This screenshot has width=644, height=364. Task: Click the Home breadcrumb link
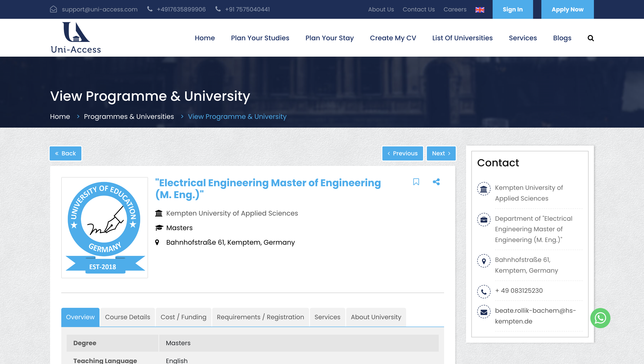(x=60, y=117)
